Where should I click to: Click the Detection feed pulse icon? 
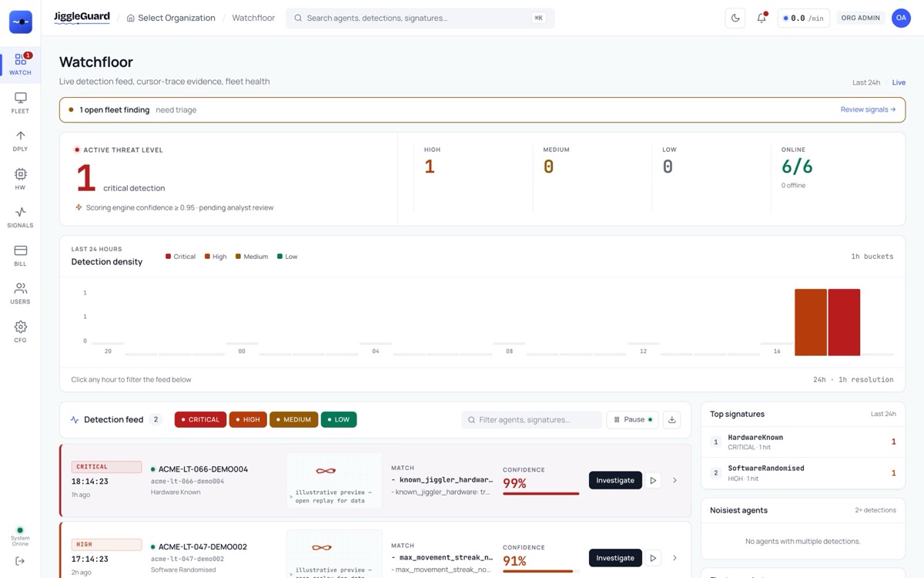point(75,420)
